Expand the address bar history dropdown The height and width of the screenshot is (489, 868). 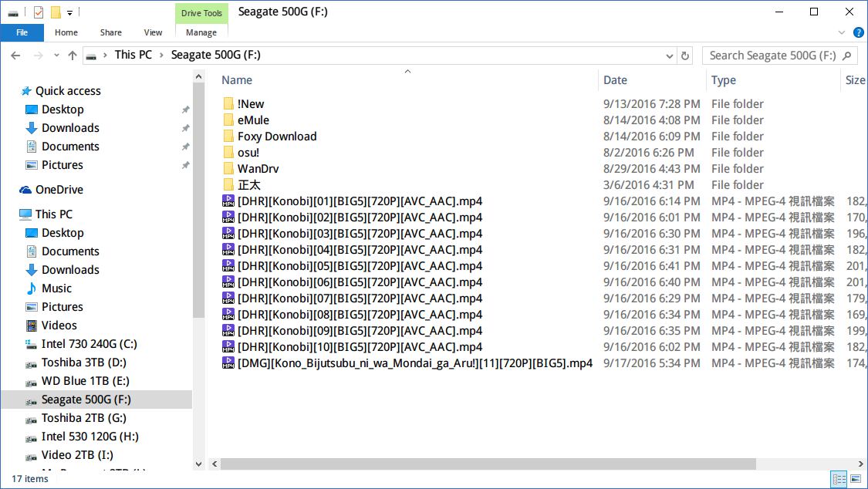669,56
